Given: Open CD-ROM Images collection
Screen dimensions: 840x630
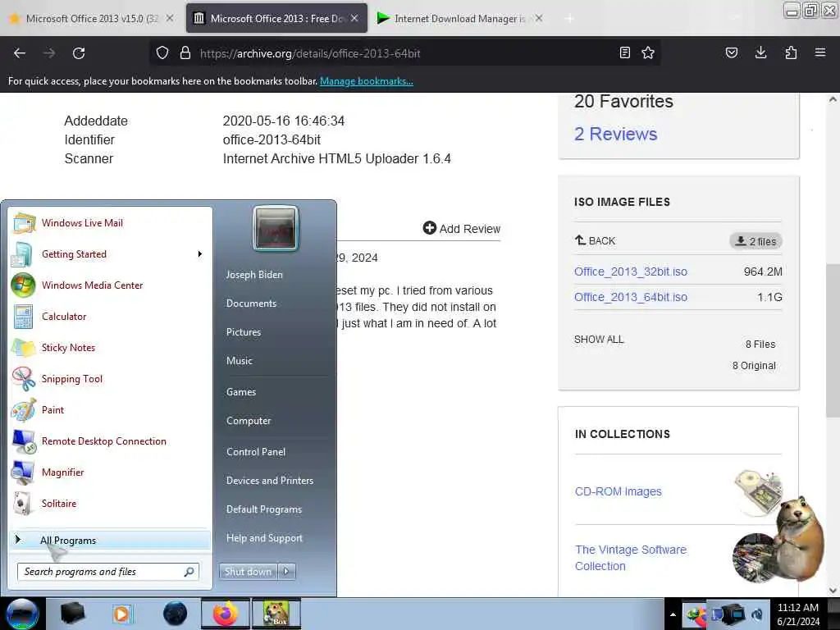Looking at the screenshot, I should (x=619, y=492).
